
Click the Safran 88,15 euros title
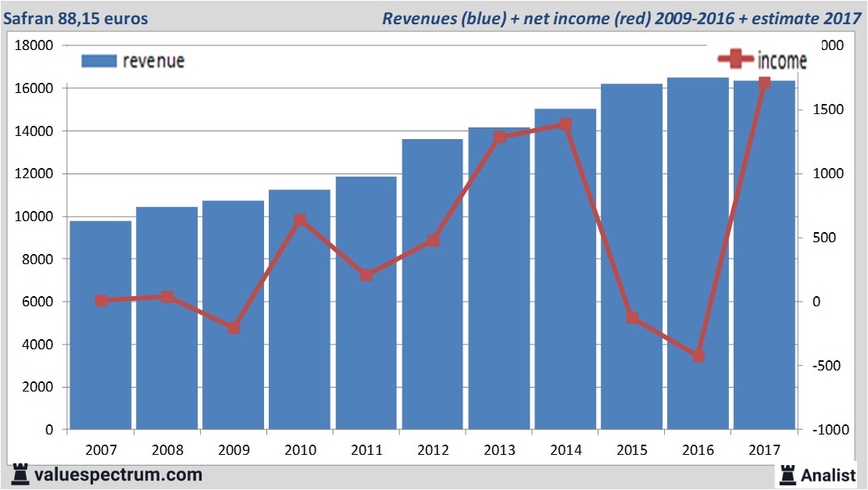click(76, 18)
